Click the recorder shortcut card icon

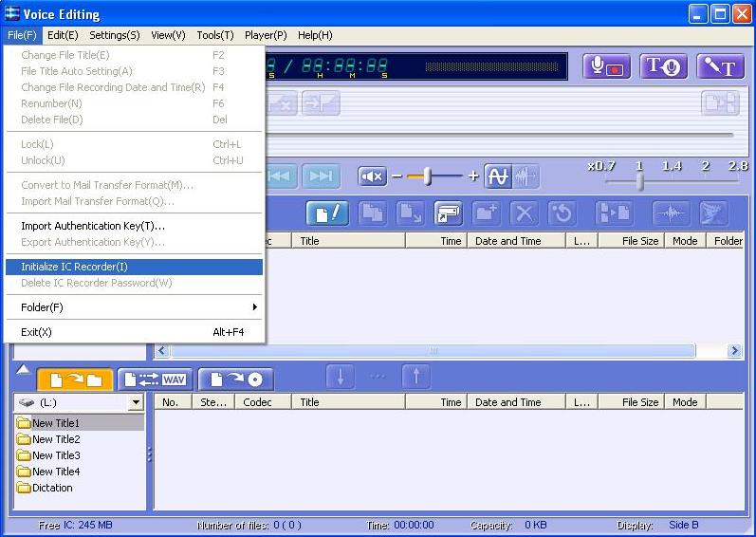click(448, 213)
